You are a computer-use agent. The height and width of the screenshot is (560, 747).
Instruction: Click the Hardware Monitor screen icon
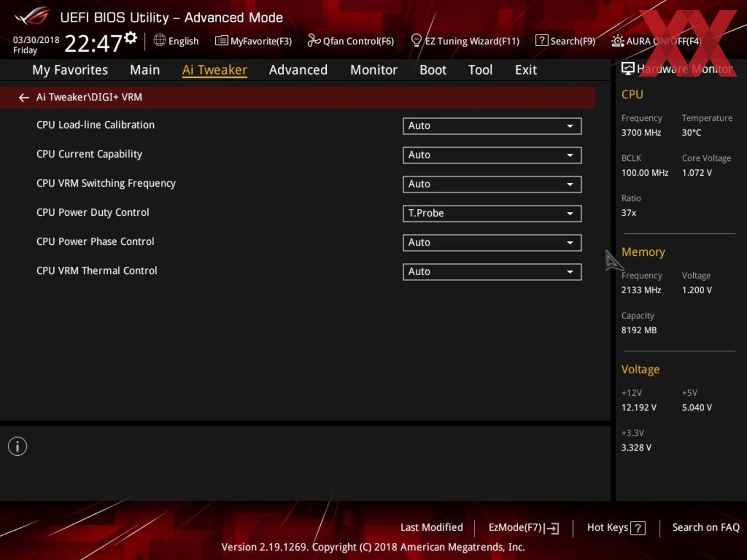coord(628,69)
